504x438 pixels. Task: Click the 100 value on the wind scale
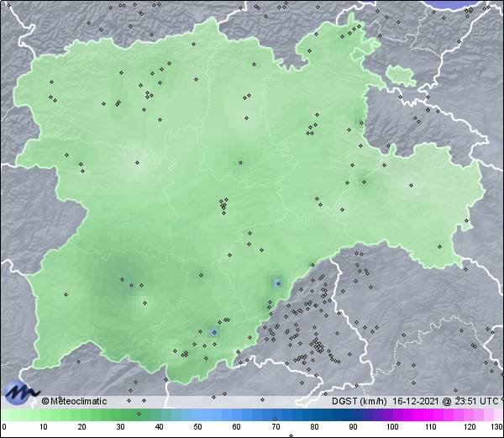(x=392, y=427)
